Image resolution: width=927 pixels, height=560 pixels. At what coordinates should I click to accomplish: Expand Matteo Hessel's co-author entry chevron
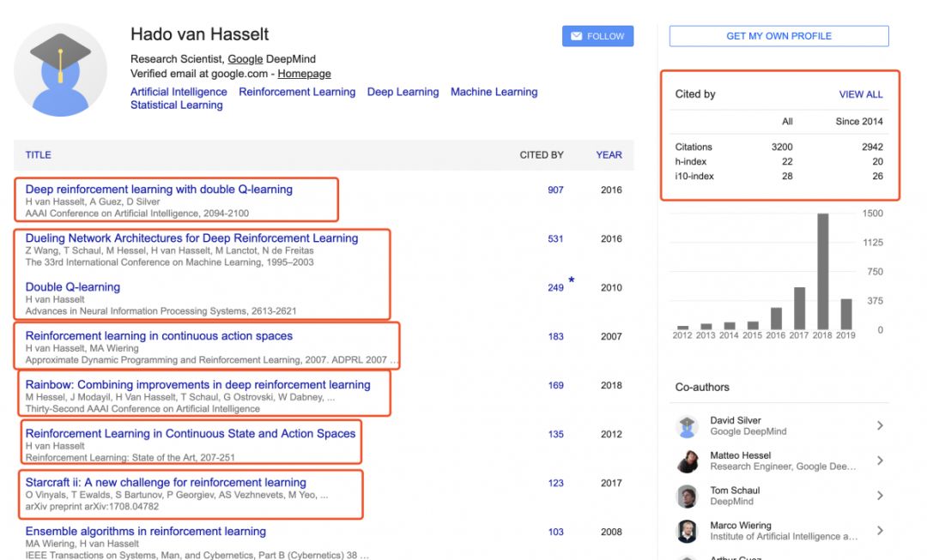pyautogui.click(x=880, y=461)
